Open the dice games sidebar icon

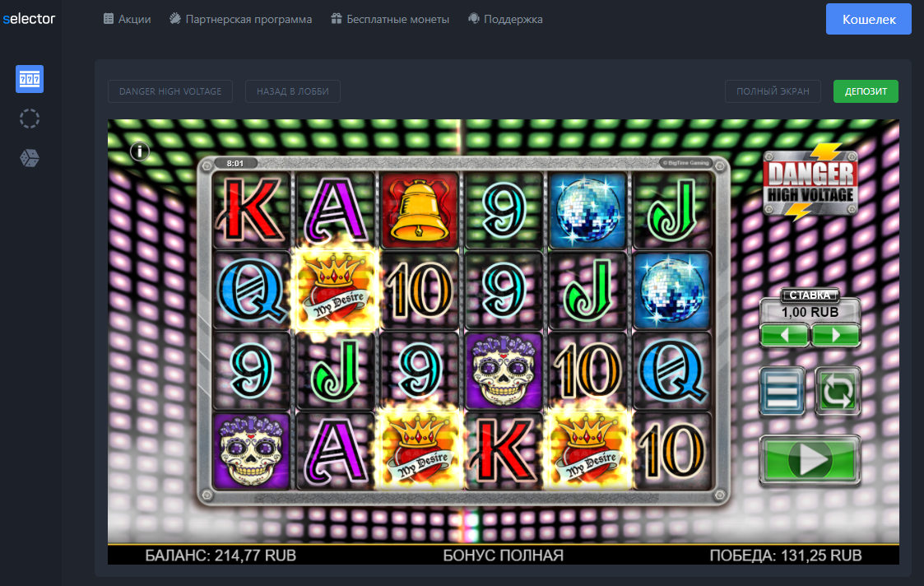click(30, 158)
